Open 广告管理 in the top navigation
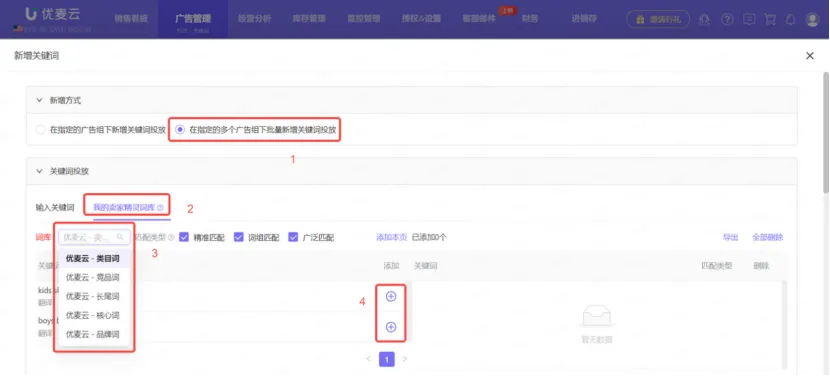830x376 pixels. tap(193, 19)
